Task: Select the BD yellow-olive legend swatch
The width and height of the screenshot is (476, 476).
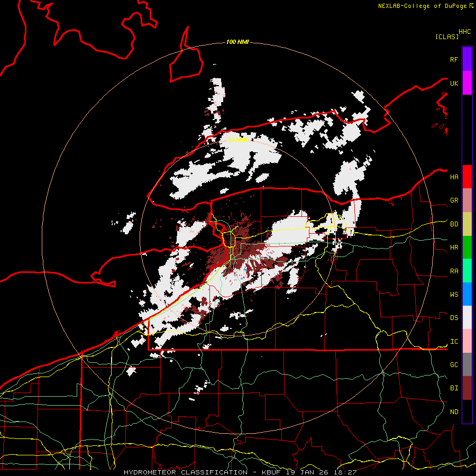Action: click(467, 224)
